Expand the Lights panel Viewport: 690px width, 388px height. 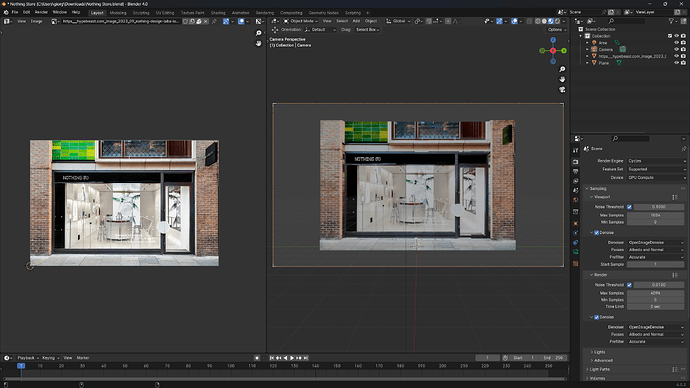click(x=599, y=352)
